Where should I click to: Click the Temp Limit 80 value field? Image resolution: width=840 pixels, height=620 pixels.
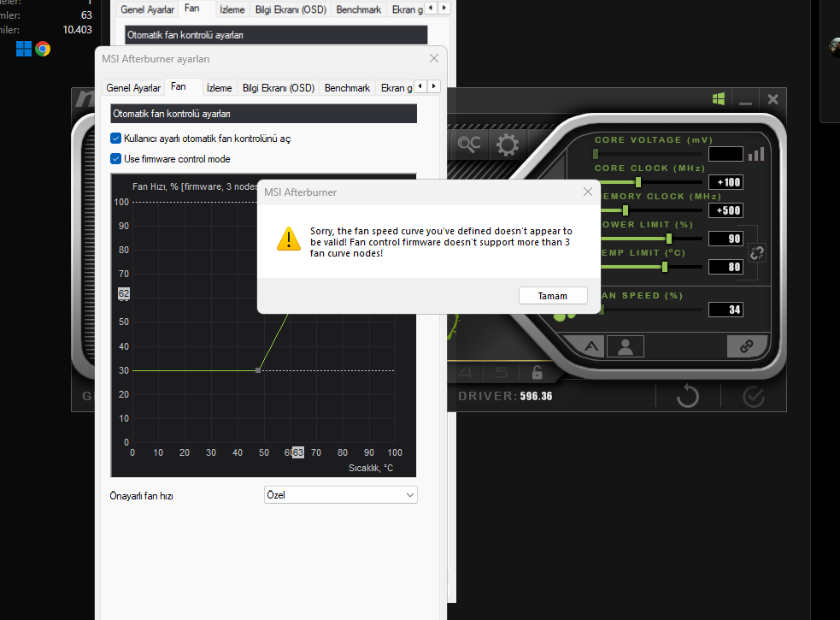click(725, 267)
